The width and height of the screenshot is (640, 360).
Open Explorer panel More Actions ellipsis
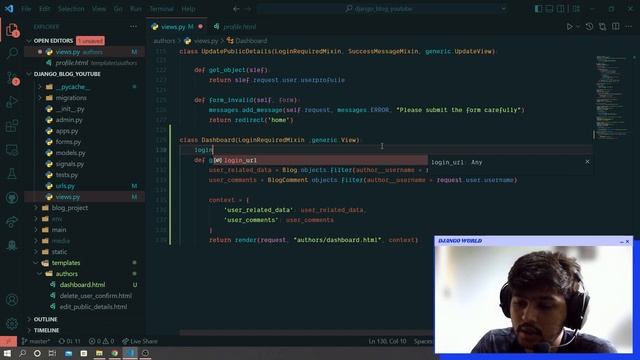coord(133,27)
